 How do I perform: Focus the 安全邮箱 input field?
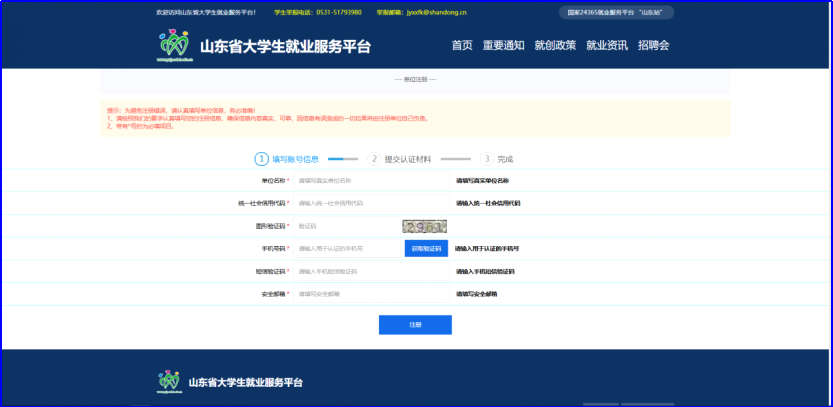coord(371,294)
